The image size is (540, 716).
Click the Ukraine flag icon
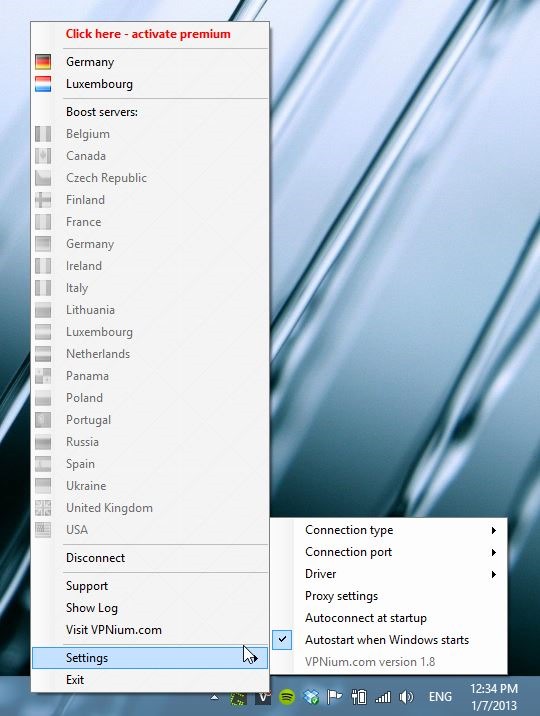[x=43, y=485]
